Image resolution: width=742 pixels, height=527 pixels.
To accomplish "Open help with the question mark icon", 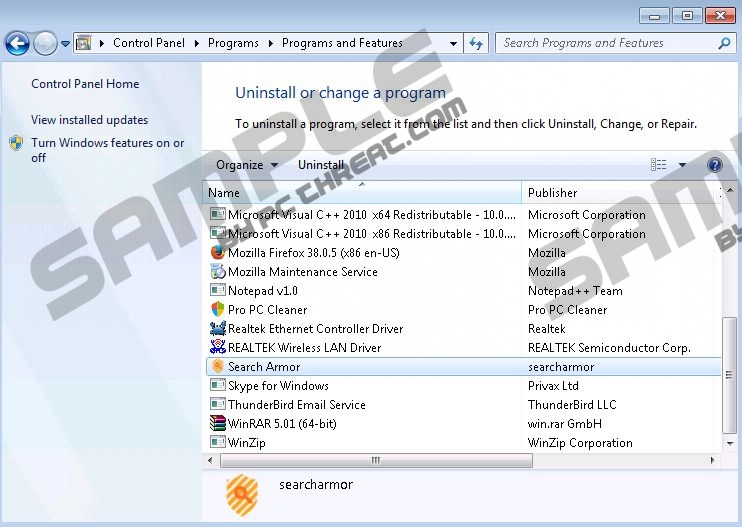I will tap(714, 165).
